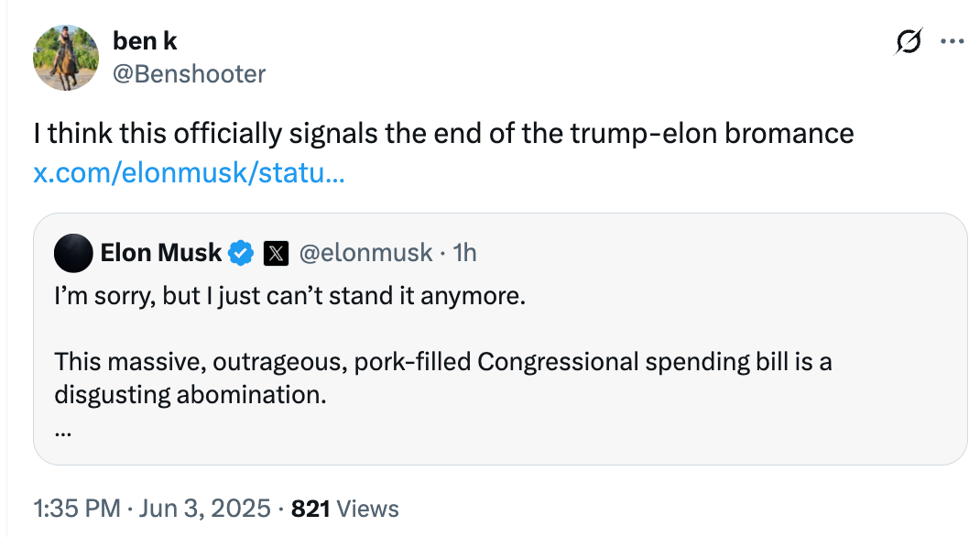Click Elon Musk's blue verified badge
Screen dimensions: 980x537
tap(240, 252)
